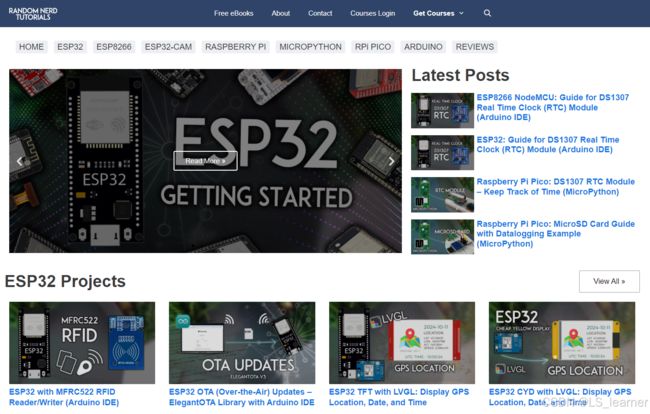Select the ESP8266 category tab

[114, 47]
